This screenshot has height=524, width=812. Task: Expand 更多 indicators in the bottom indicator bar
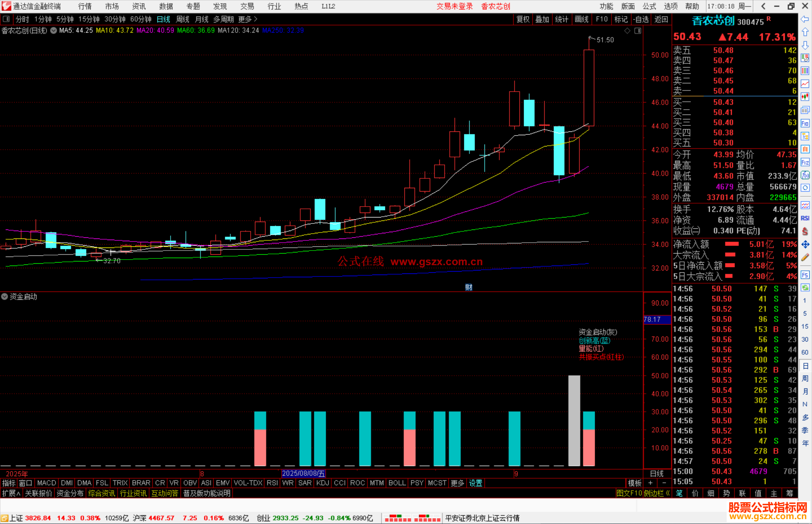tap(458, 483)
